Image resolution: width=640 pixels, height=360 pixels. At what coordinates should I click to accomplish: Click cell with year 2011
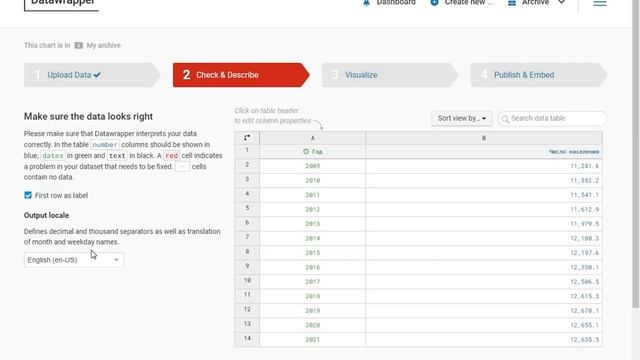tap(313, 195)
